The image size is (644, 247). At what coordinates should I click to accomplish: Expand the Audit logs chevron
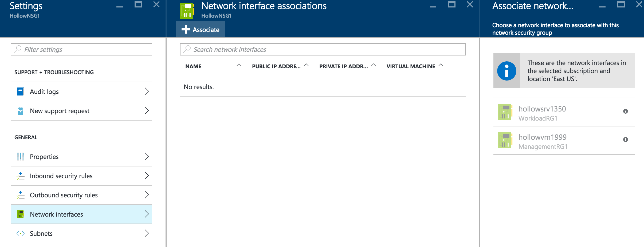tap(147, 91)
